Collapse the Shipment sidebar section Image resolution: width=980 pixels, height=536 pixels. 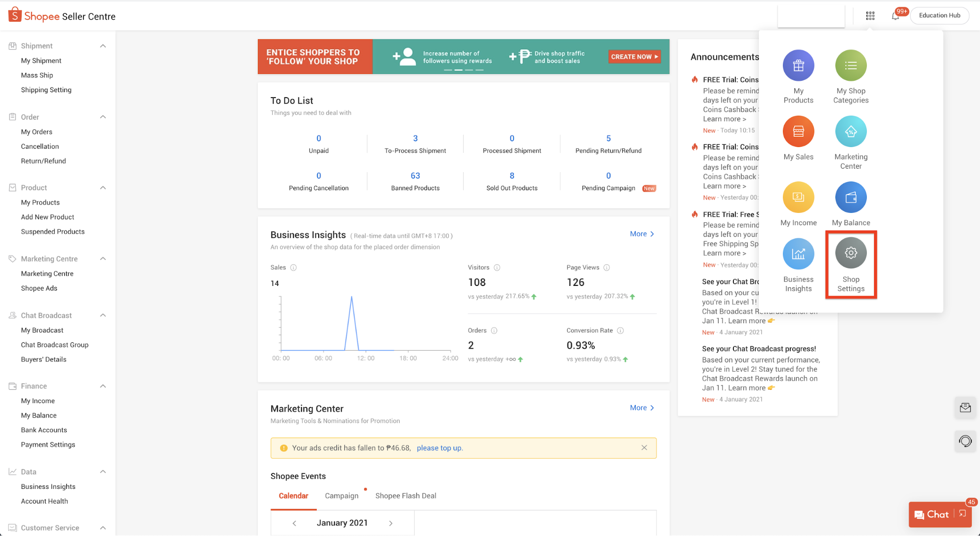tap(103, 46)
